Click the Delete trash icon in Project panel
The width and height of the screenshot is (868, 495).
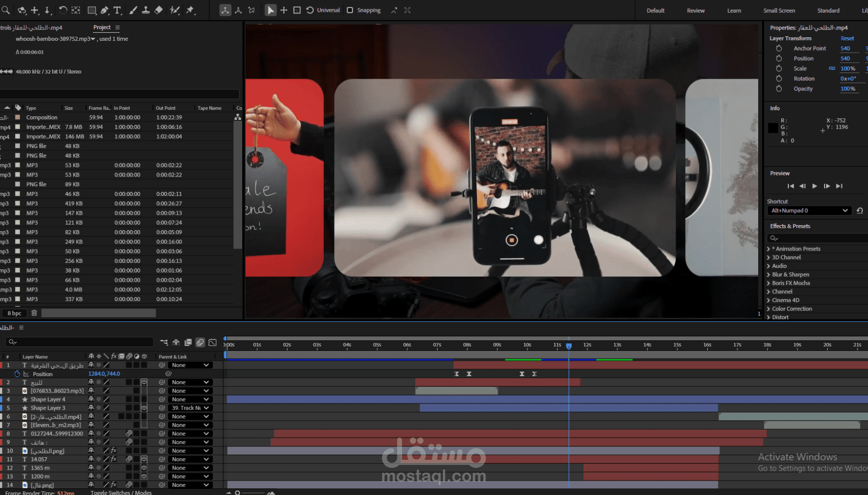tap(34, 313)
